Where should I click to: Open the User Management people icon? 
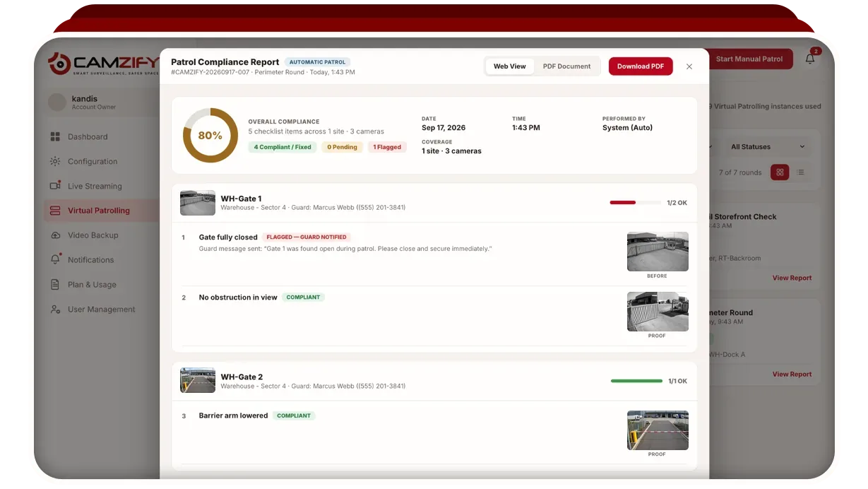[55, 310]
